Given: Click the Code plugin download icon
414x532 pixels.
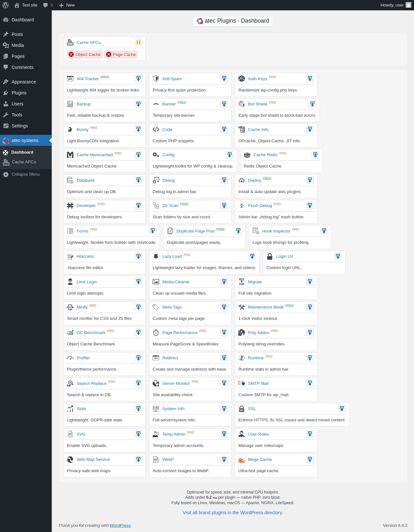Looking at the screenshot, I should [224, 129].
